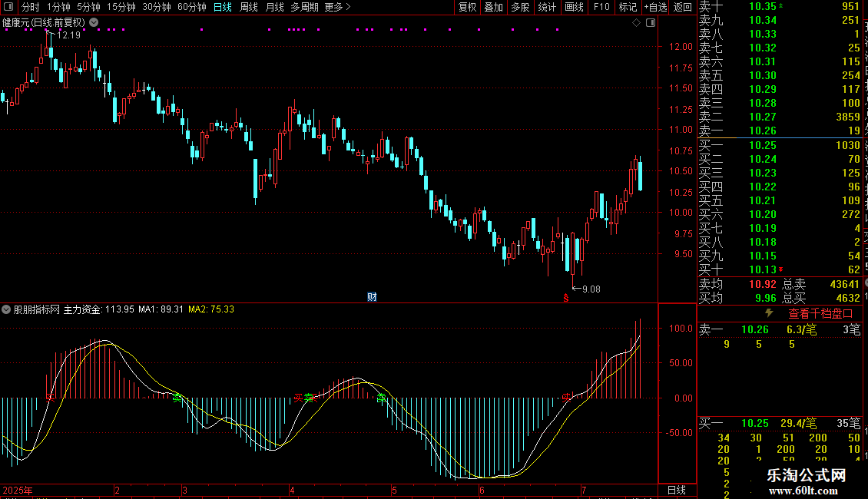The image size is (868, 499).
Task: Click the panel layout icon at top-left
Action: [8, 7]
